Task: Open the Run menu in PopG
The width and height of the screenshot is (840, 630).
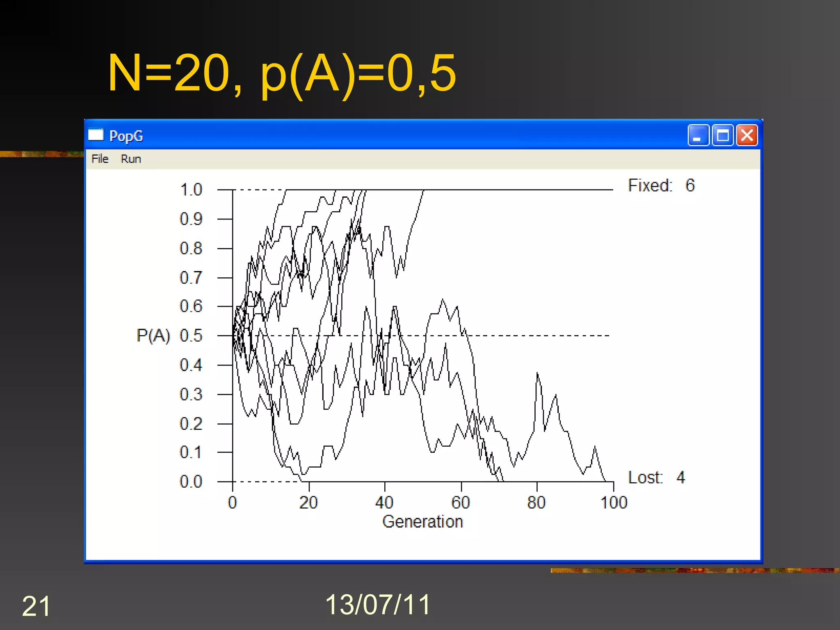Action: point(131,159)
